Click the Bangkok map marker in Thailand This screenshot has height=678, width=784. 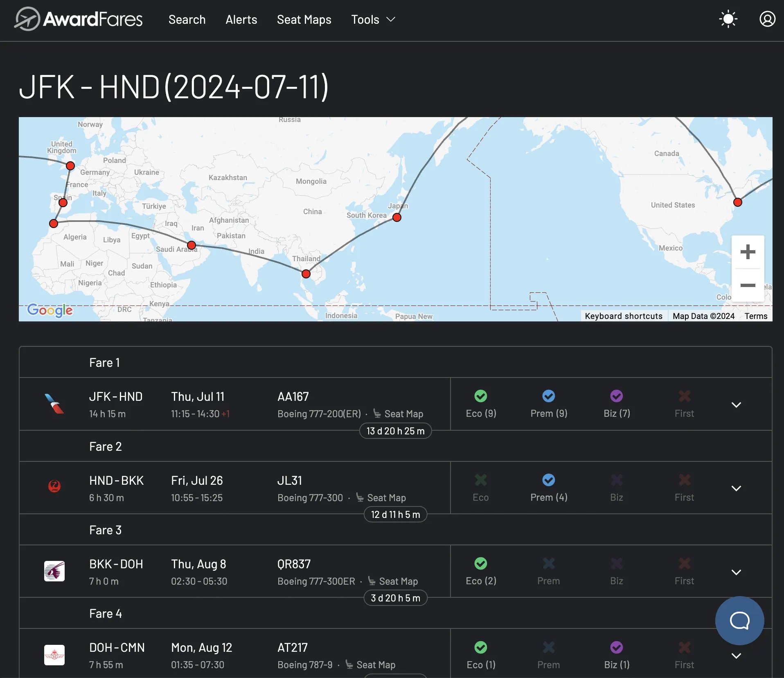(306, 274)
